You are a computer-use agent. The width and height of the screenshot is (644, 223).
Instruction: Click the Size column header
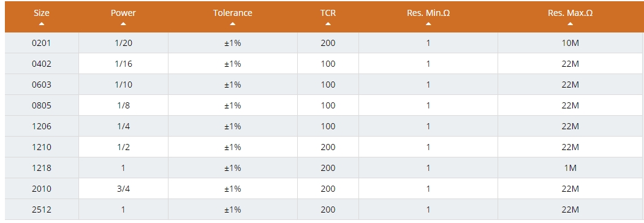click(42, 17)
